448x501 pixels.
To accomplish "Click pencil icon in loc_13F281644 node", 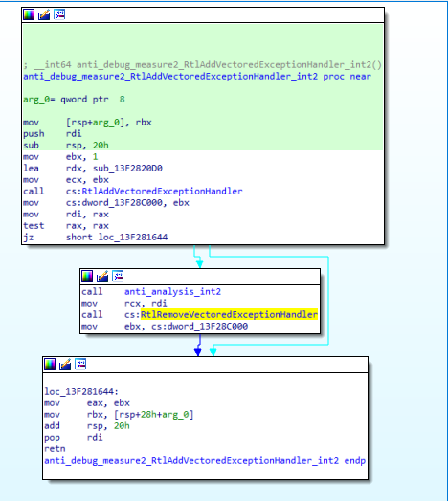I will pos(65,364).
